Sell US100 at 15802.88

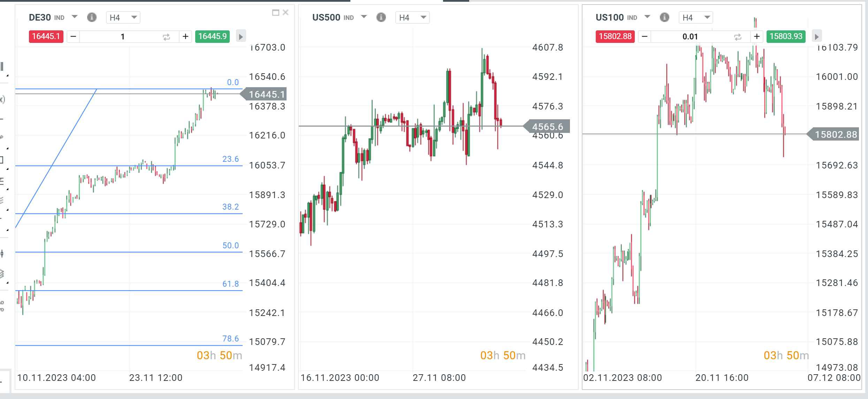pyautogui.click(x=615, y=36)
